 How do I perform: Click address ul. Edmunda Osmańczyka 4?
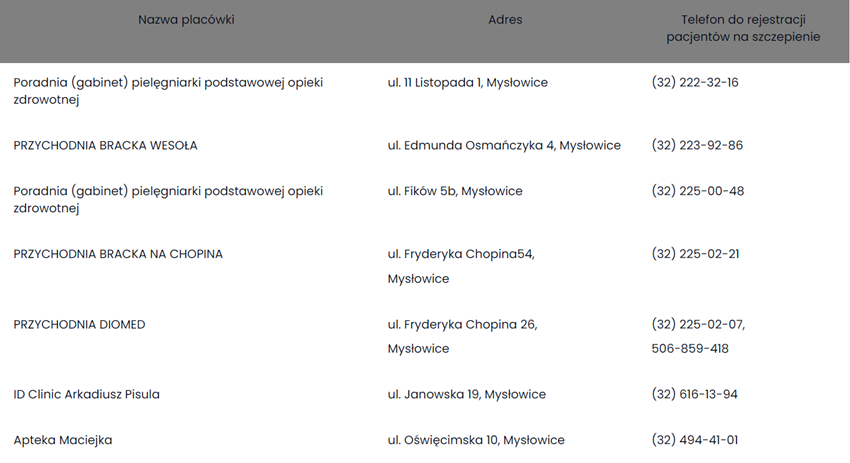[504, 145]
